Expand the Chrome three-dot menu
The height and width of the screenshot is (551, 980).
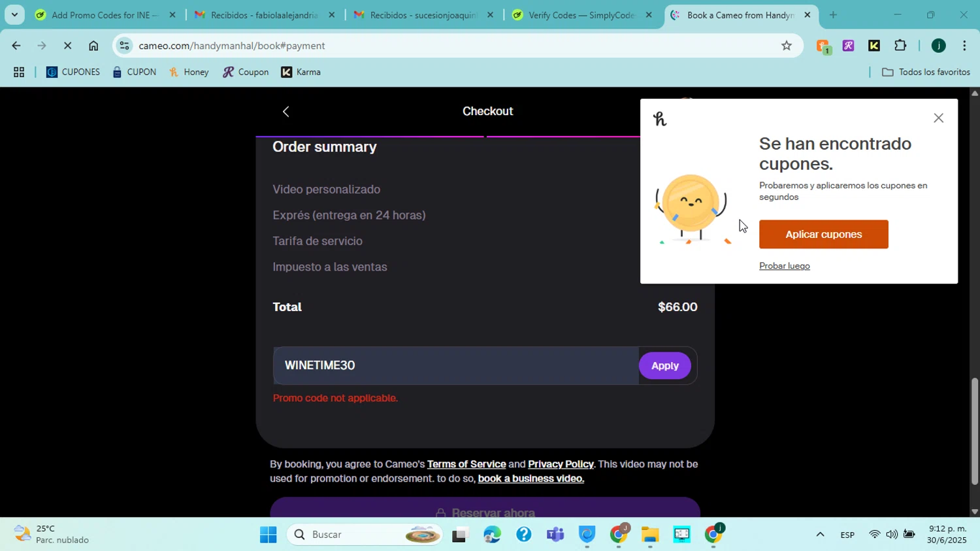[x=964, y=46]
